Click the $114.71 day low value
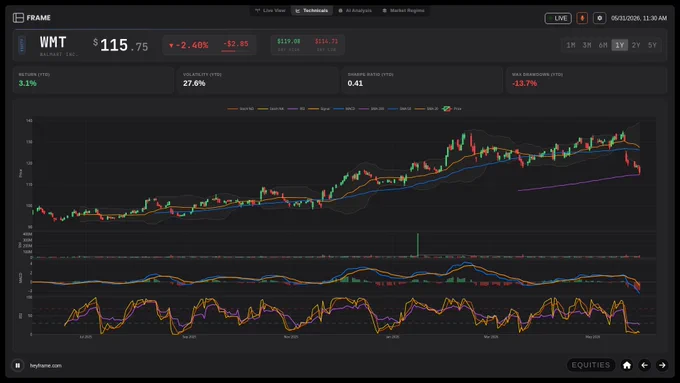Image resolution: width=680 pixels, height=383 pixels. pos(326,41)
